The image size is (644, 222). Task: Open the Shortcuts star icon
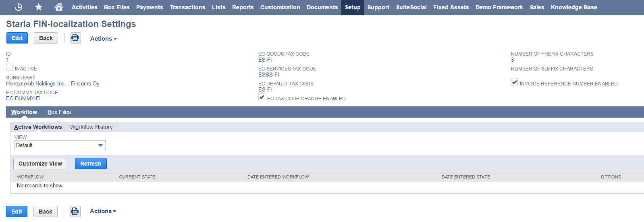coord(39,7)
